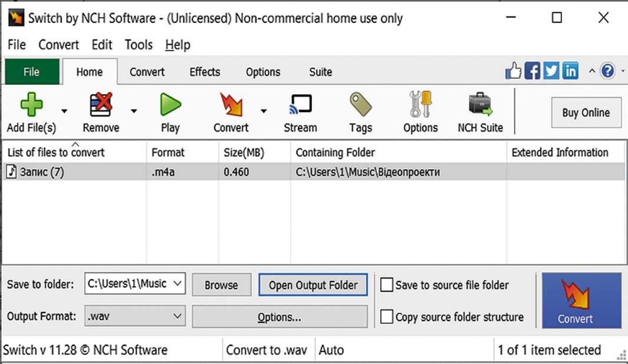Click '1 of 1 item selected' status text
The image size is (628, 364).
coord(549,350)
